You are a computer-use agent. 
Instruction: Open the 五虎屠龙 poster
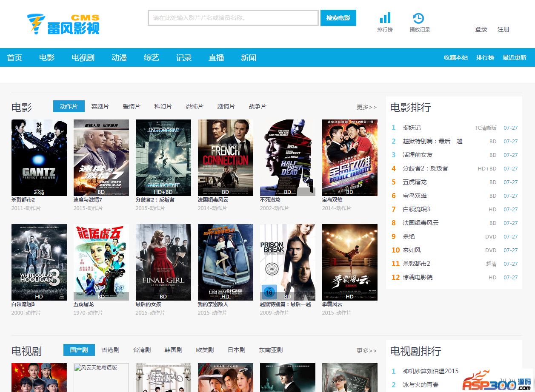(x=101, y=262)
